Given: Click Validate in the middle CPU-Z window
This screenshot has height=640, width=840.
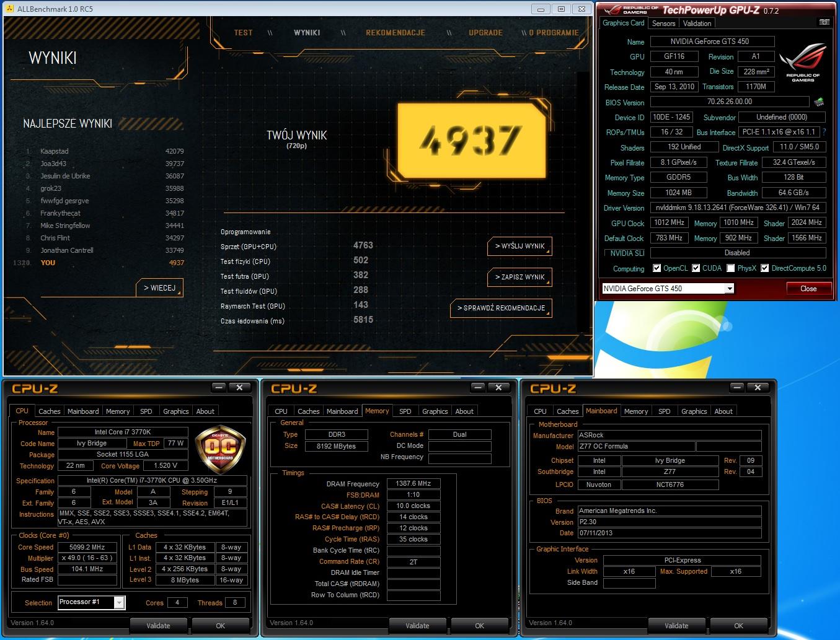Looking at the screenshot, I should (417, 626).
